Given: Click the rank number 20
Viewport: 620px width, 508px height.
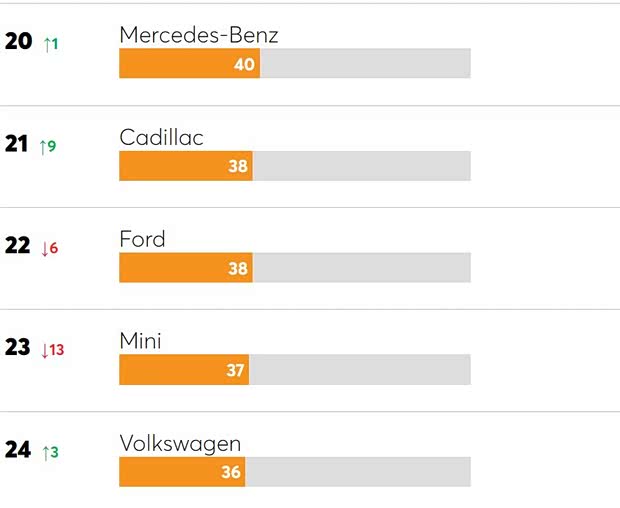Looking at the screenshot, I should (18, 43).
